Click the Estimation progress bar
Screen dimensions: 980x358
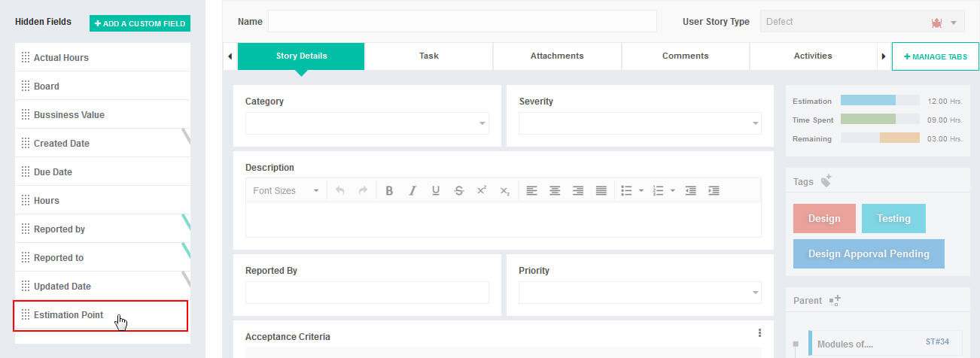coord(879,101)
